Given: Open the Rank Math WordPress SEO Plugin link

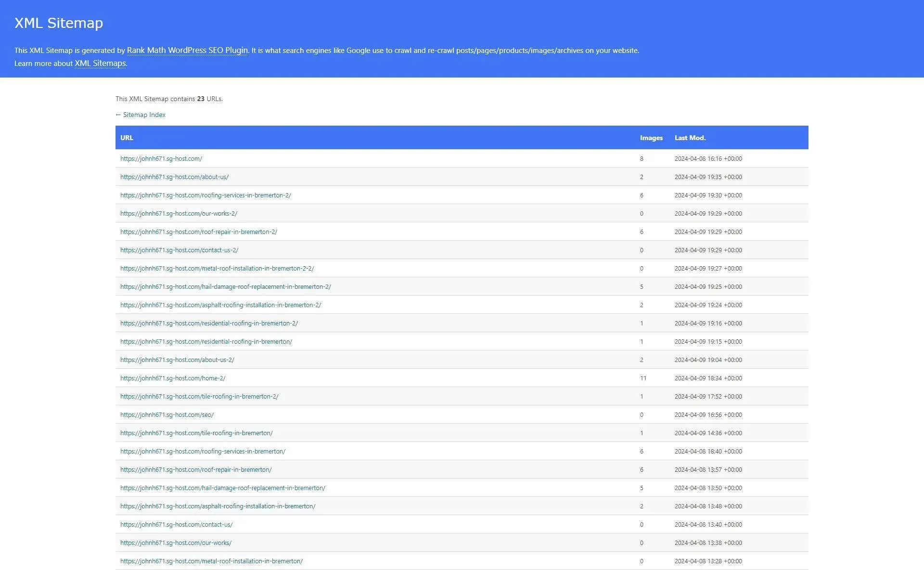Looking at the screenshot, I should click(x=187, y=50).
